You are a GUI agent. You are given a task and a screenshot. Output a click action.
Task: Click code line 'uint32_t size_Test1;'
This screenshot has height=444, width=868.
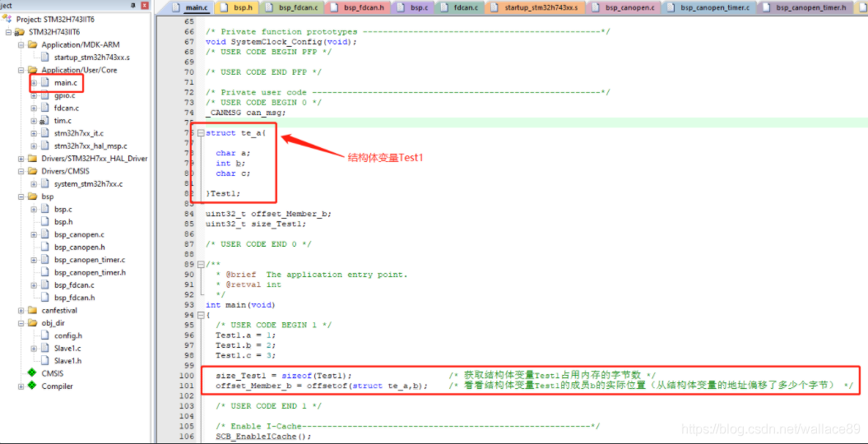[256, 224]
